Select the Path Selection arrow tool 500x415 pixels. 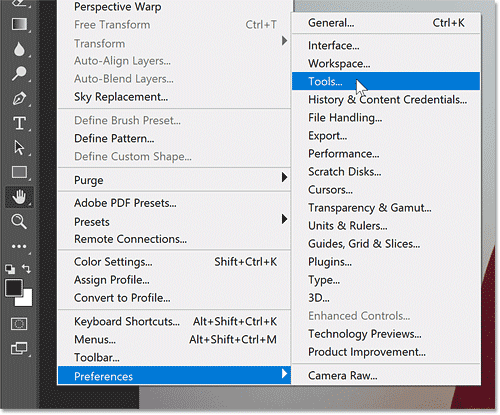[x=19, y=148]
